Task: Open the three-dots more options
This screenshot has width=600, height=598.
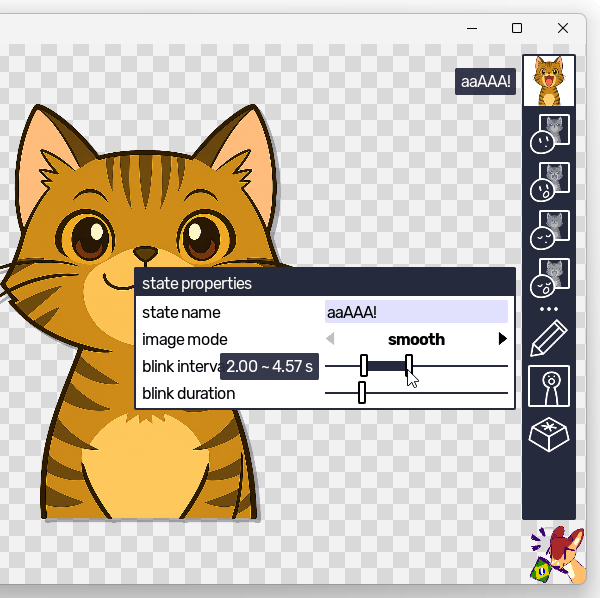Action: (x=549, y=309)
